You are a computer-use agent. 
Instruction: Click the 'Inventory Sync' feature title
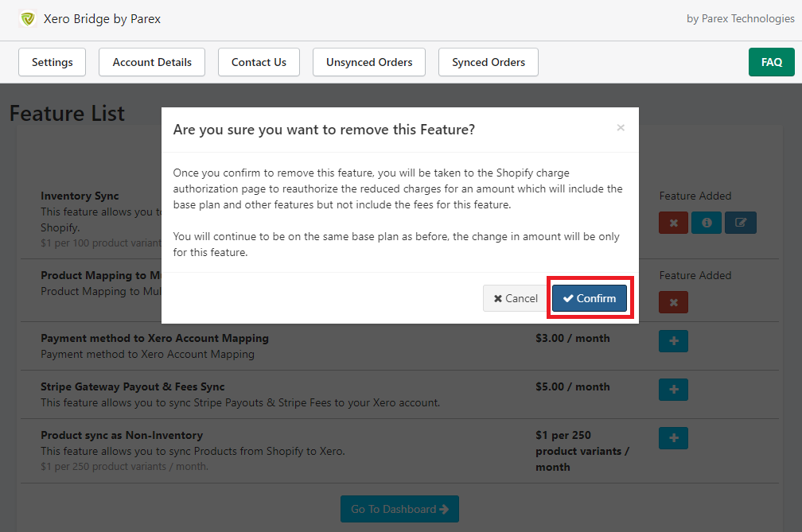80,196
